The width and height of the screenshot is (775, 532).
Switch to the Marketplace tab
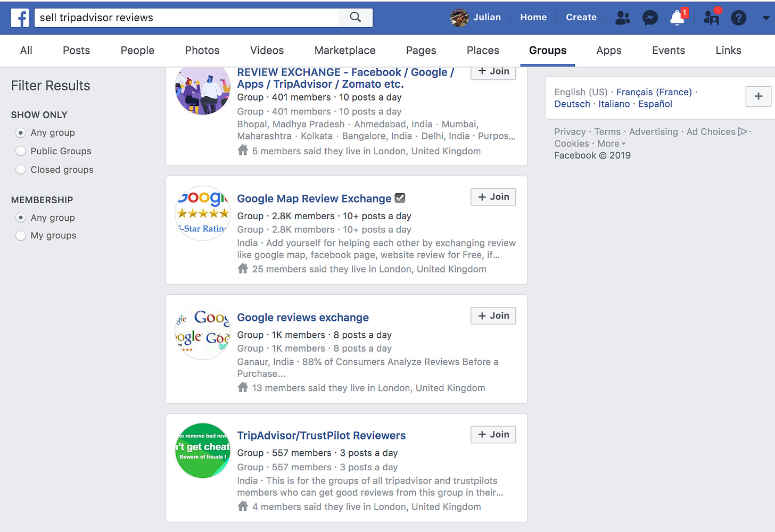point(345,51)
